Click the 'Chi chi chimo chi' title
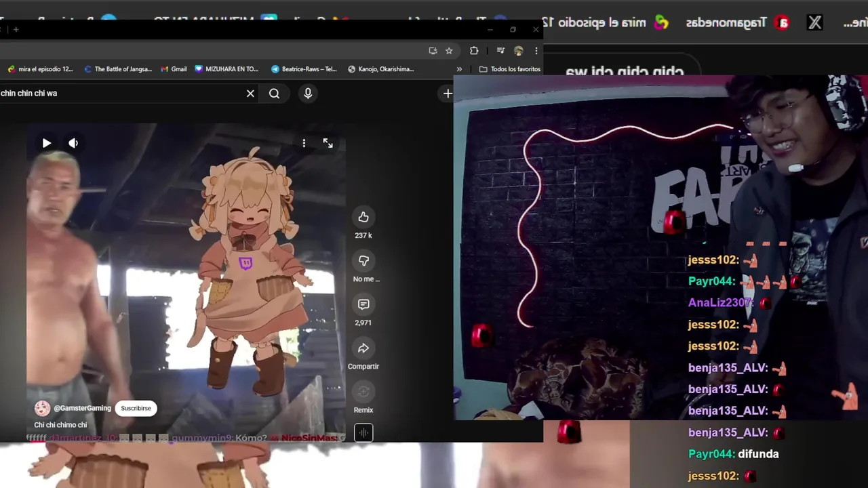Viewport: 868px width, 488px height. pos(60,425)
